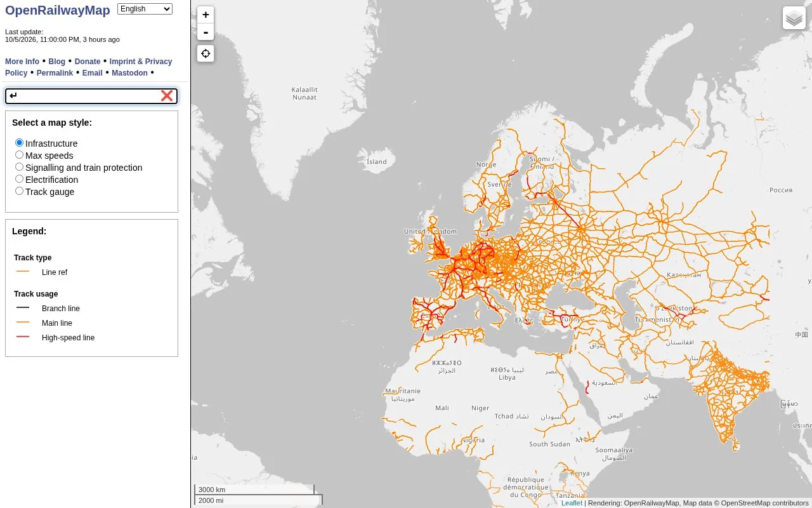The width and height of the screenshot is (812, 508).
Task: Click the Kalaallit Nunaat map label
Action: click(x=304, y=93)
